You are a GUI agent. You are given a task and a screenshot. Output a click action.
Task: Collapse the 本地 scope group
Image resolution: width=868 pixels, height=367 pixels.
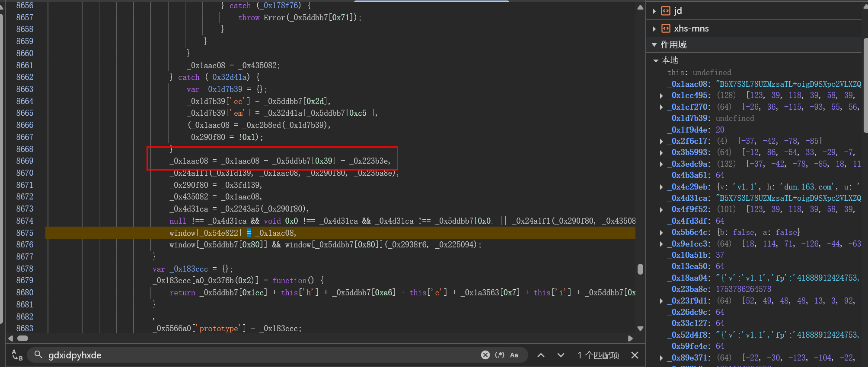656,61
